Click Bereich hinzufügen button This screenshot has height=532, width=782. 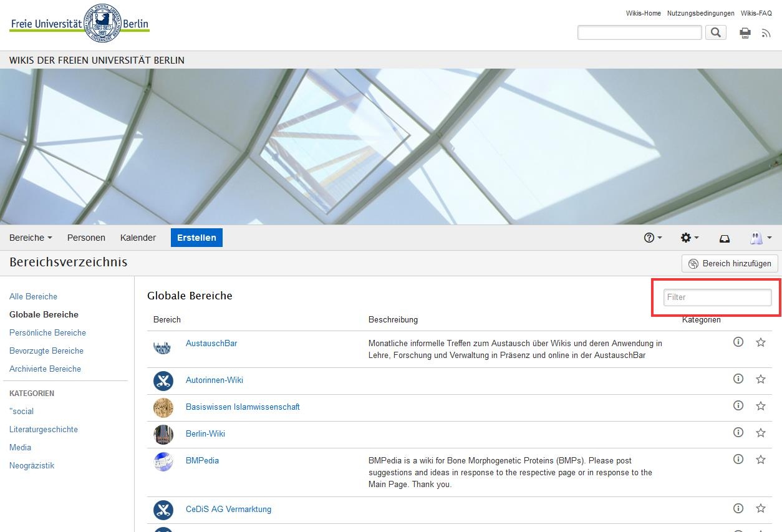(x=730, y=263)
